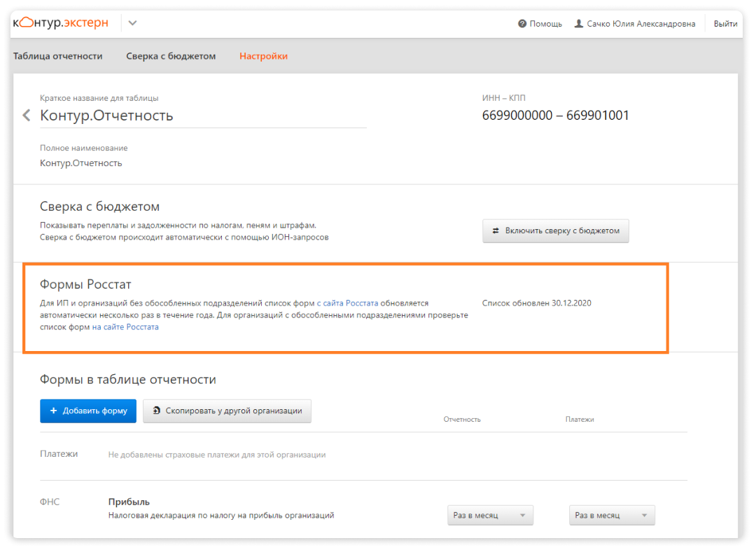Click the plus icon on Добавить форму
This screenshot has width=756, height=550.
[x=53, y=411]
